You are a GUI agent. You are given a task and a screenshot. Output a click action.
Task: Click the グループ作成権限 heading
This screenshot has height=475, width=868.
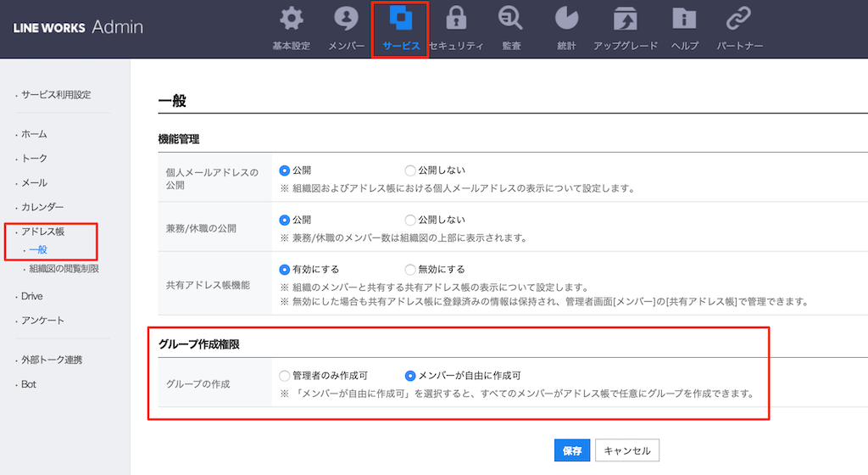point(198,344)
